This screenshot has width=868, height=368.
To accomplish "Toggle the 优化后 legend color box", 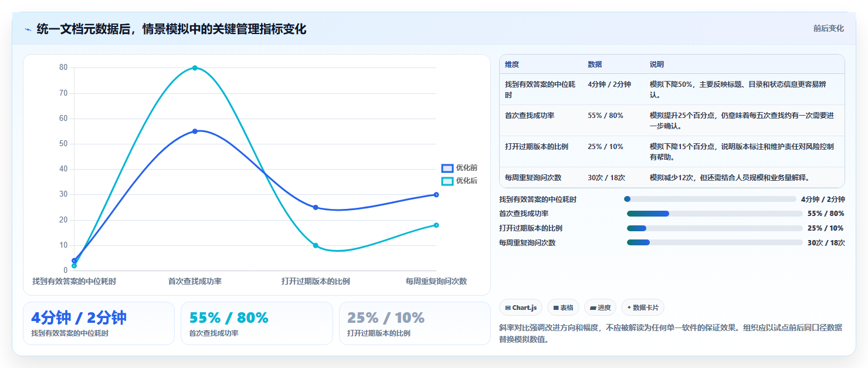I will (x=447, y=181).
